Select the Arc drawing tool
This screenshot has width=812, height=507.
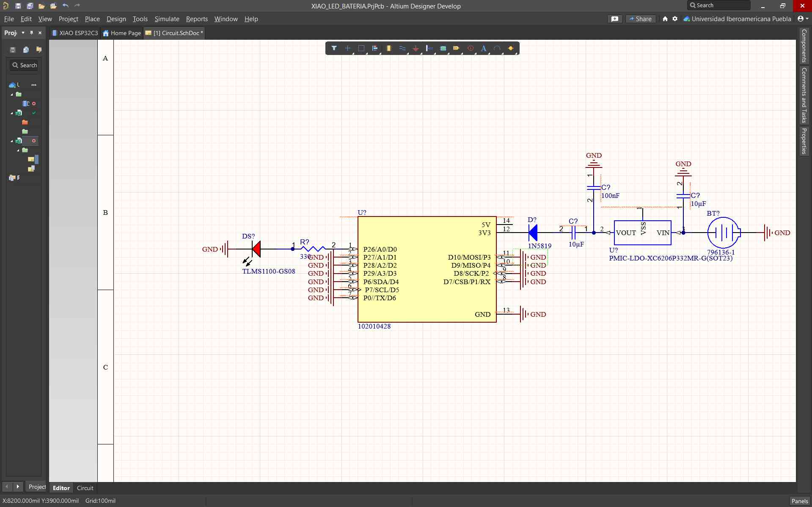coord(497,48)
